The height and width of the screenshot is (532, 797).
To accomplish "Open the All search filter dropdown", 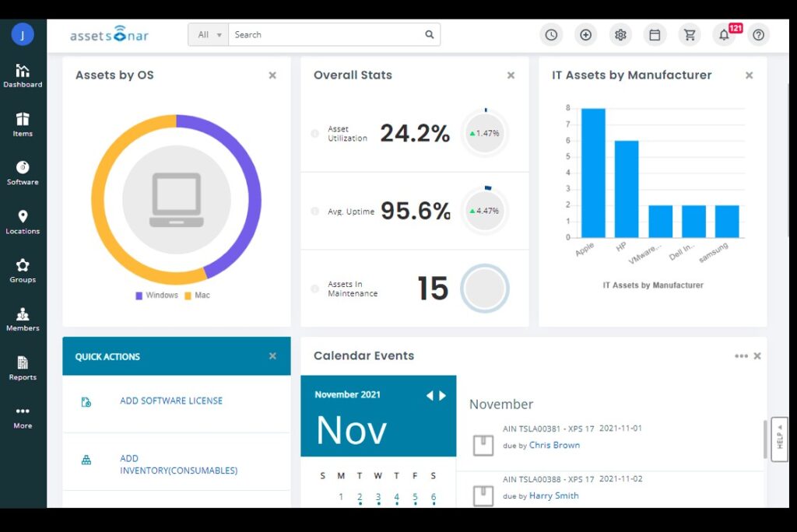I will 209,34.
